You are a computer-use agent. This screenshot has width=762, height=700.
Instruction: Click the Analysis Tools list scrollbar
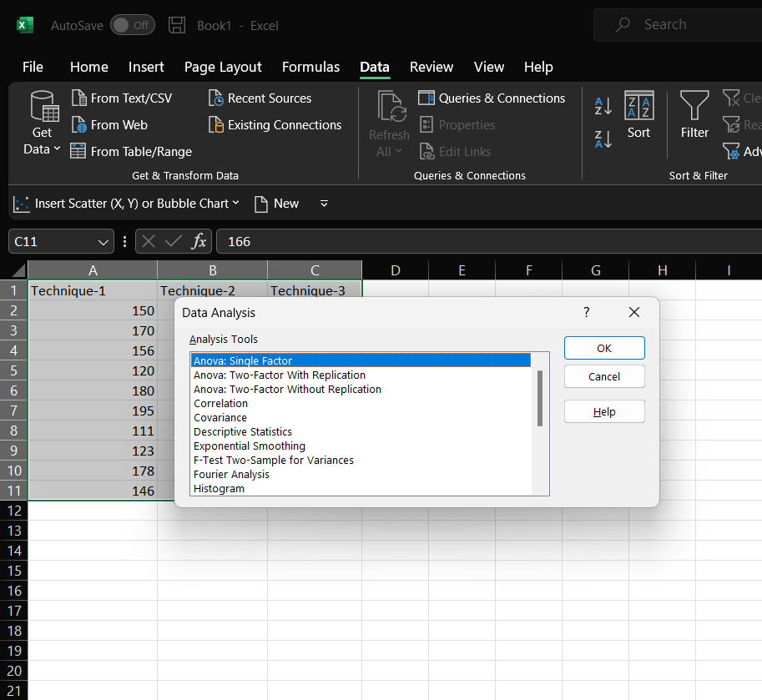coord(540,398)
